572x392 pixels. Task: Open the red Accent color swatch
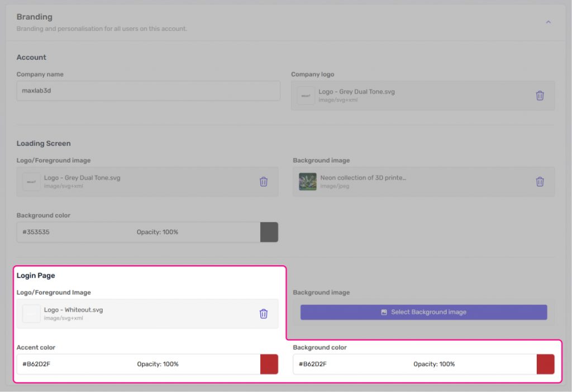pos(269,364)
